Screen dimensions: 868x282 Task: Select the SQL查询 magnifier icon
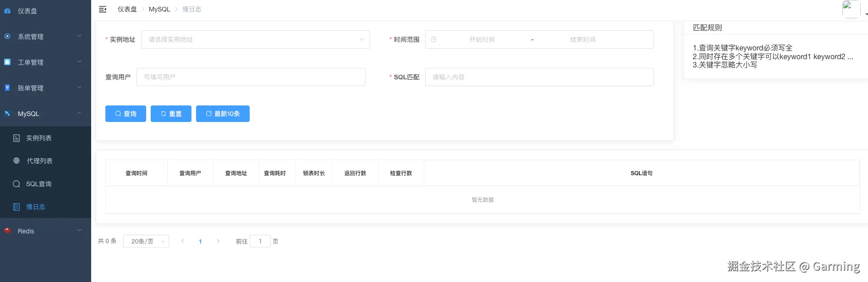(x=16, y=184)
